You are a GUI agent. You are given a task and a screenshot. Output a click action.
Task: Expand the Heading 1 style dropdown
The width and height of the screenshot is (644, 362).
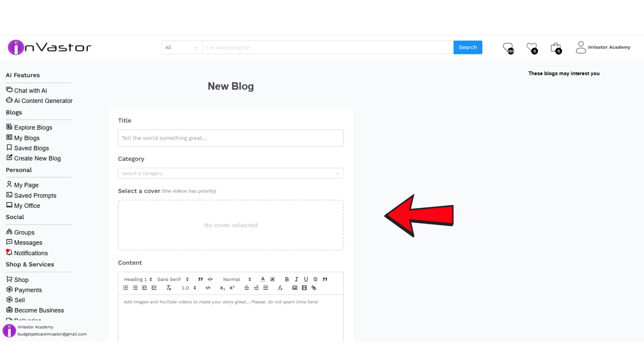[138, 279]
